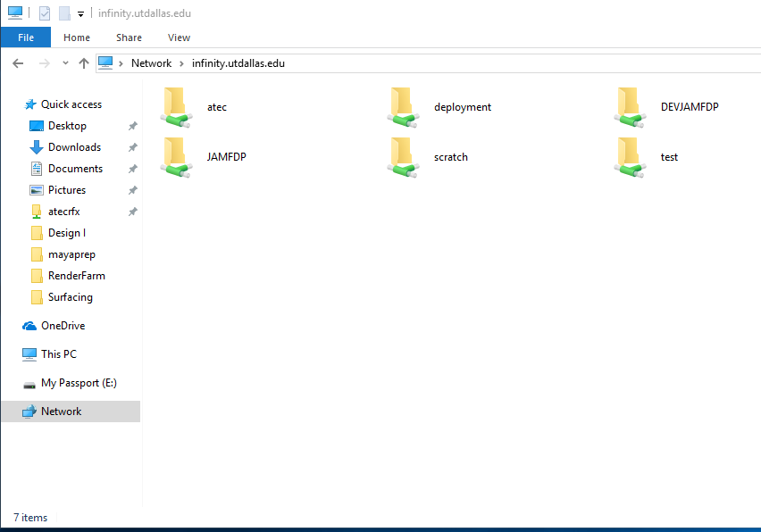The image size is (761, 532).
Task: Click the computer icon in address bar
Action: 105,62
